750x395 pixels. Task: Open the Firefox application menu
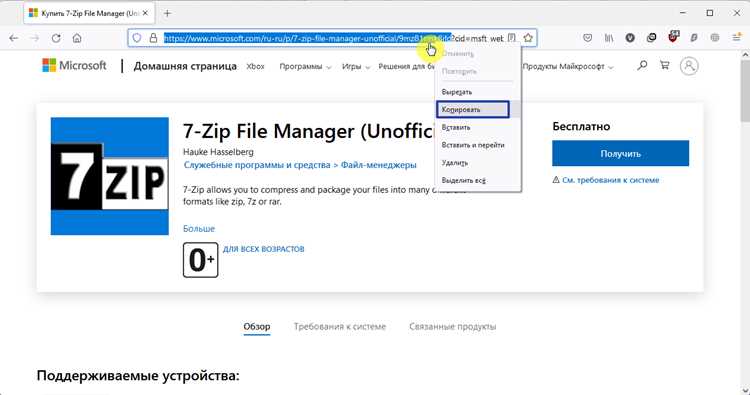coord(737,38)
